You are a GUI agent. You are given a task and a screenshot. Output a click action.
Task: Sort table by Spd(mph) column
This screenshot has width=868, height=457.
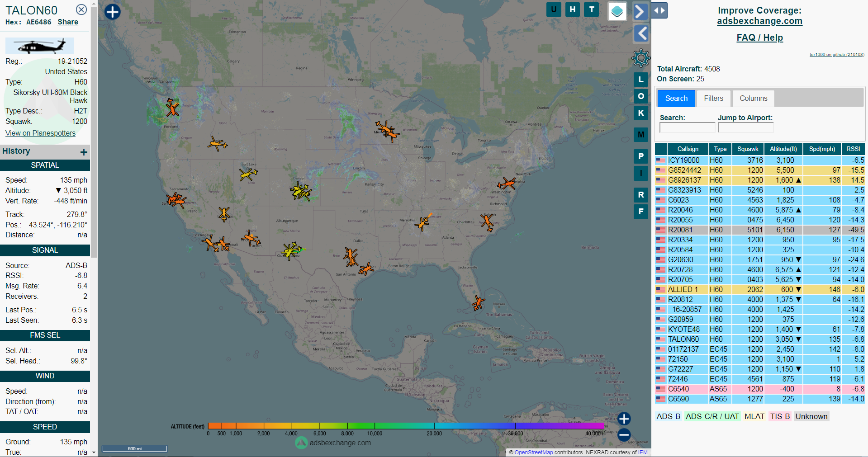[x=822, y=149]
